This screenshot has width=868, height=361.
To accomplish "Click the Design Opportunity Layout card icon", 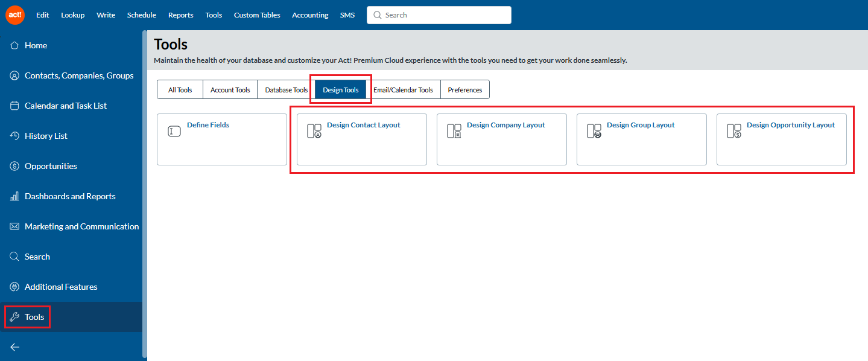I will pos(734,131).
